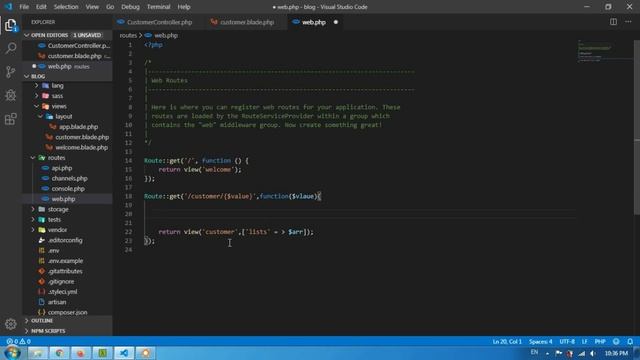640x360 pixels.
Task: Open the Terminal menu
Action: (158, 7)
